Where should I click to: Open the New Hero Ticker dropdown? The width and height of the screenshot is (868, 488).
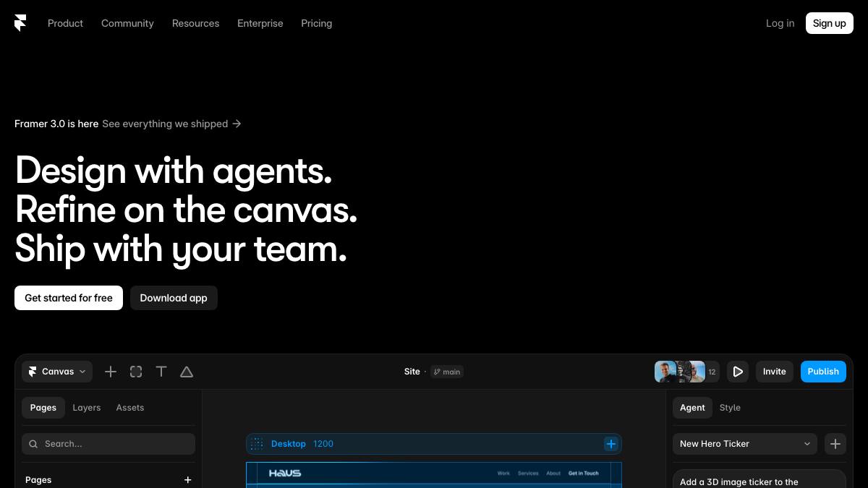click(745, 444)
